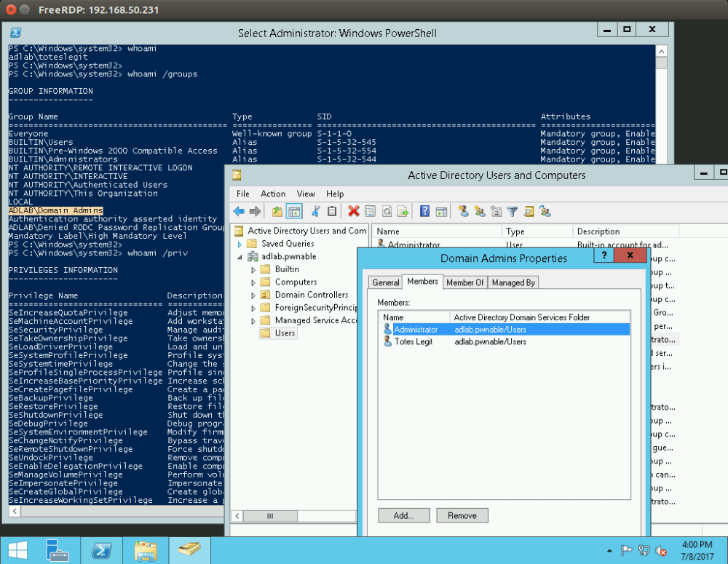
Task: Expand the Domain Controllers node
Action: [253, 295]
